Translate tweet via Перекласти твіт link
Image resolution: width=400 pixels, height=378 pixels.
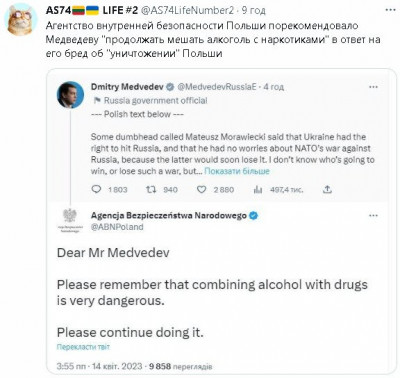(83, 347)
